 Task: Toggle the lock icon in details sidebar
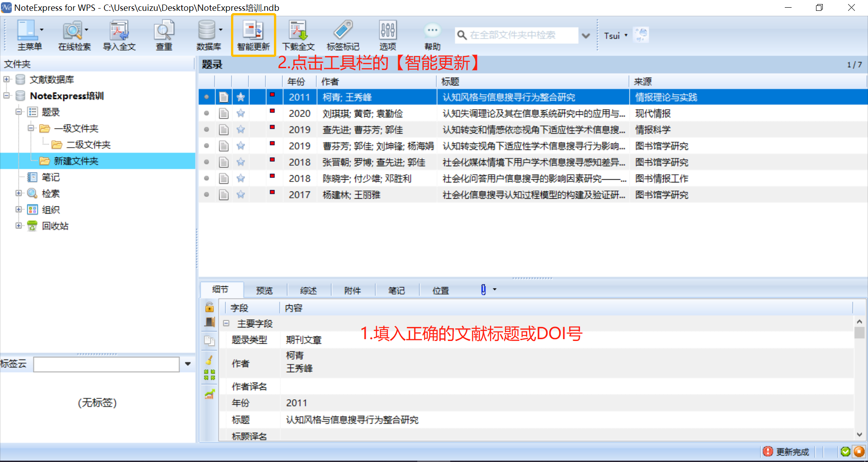(209, 307)
